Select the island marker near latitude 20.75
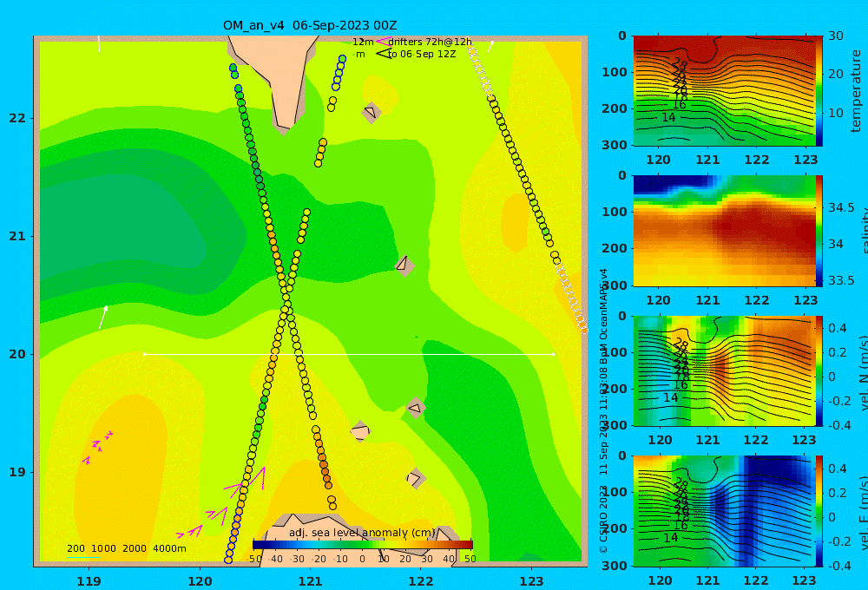This screenshot has width=868, height=590. coord(404,265)
